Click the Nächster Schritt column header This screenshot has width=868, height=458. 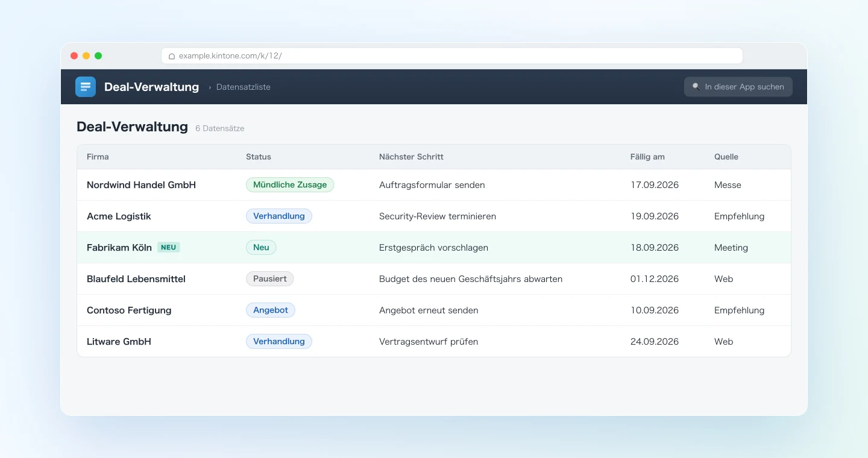[x=411, y=157]
